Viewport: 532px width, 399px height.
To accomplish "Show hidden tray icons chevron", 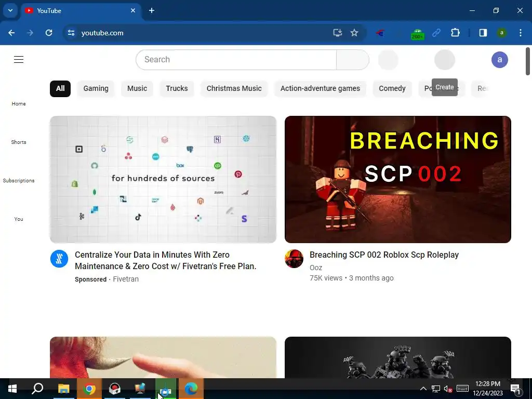I will pos(423,389).
